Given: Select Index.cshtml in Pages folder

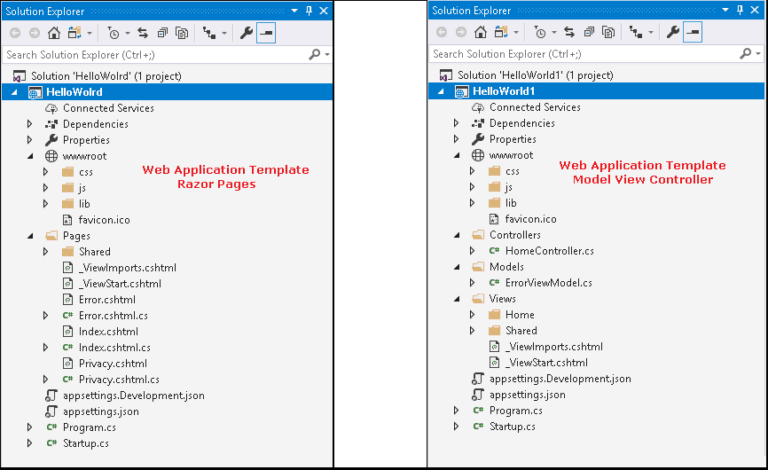Looking at the screenshot, I should pos(108,331).
